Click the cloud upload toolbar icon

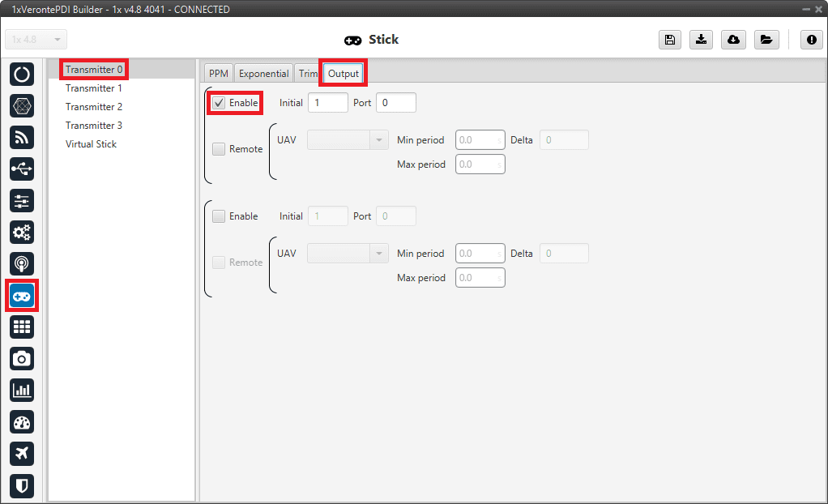pos(733,40)
